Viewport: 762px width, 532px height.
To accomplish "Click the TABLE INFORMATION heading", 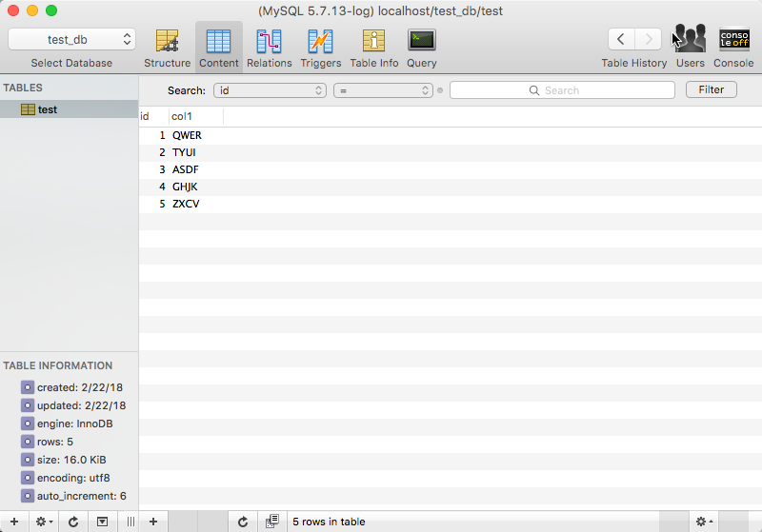I will [x=58, y=365].
